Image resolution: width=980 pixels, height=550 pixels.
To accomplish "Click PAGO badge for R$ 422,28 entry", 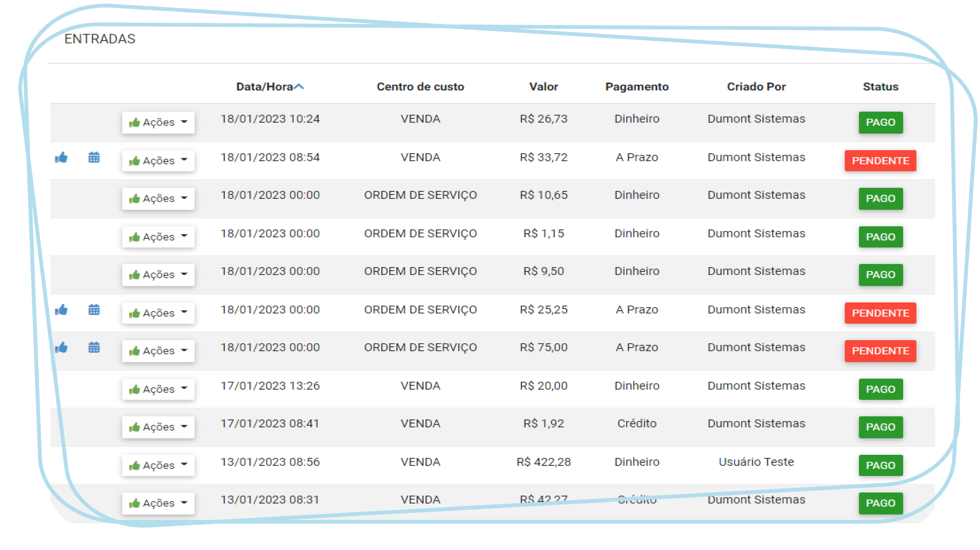I will (881, 465).
